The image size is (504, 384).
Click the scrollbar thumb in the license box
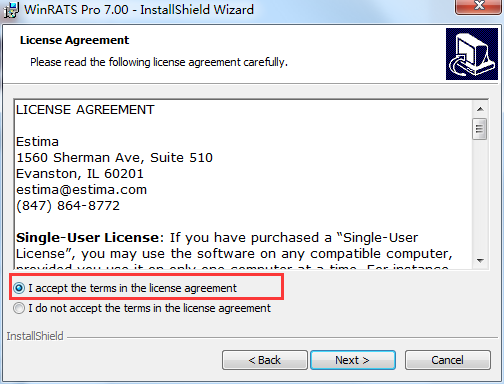click(480, 129)
